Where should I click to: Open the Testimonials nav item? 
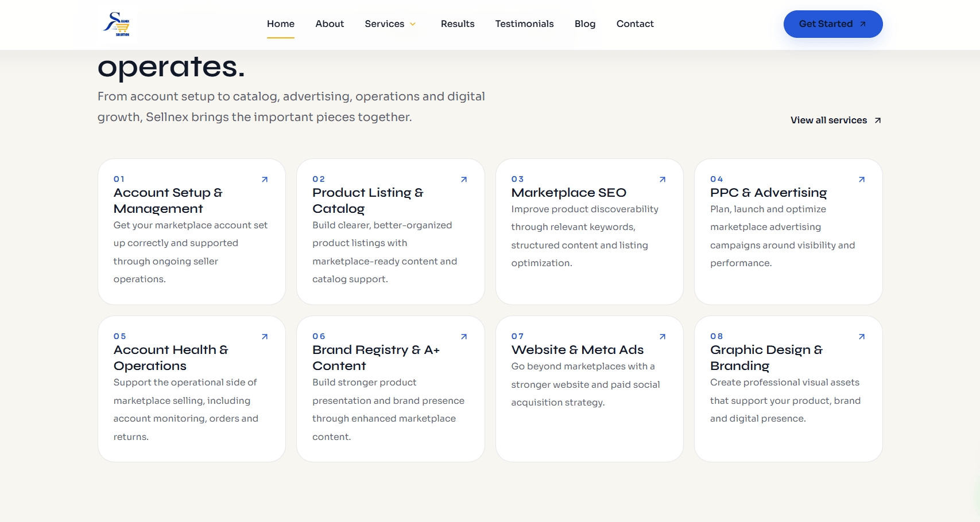click(x=525, y=24)
